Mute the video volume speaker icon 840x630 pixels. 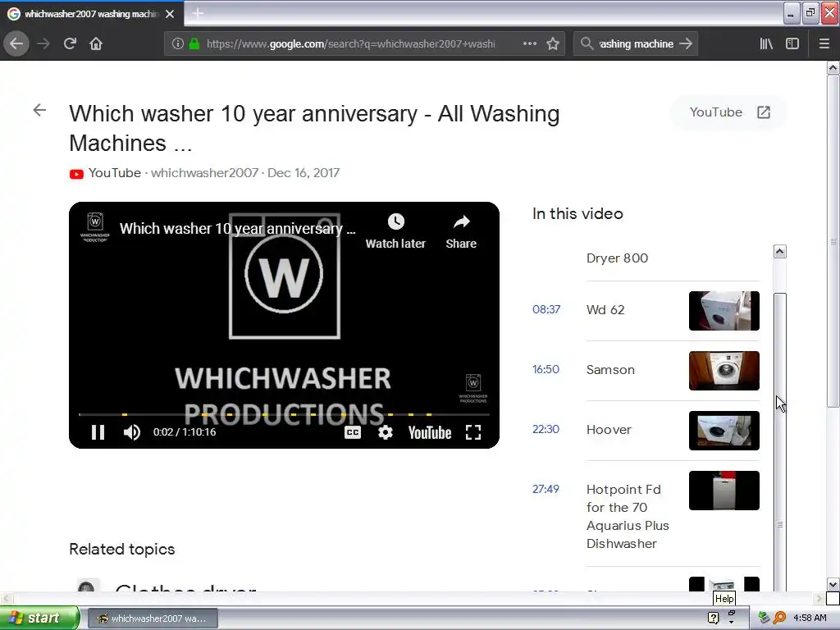click(132, 432)
